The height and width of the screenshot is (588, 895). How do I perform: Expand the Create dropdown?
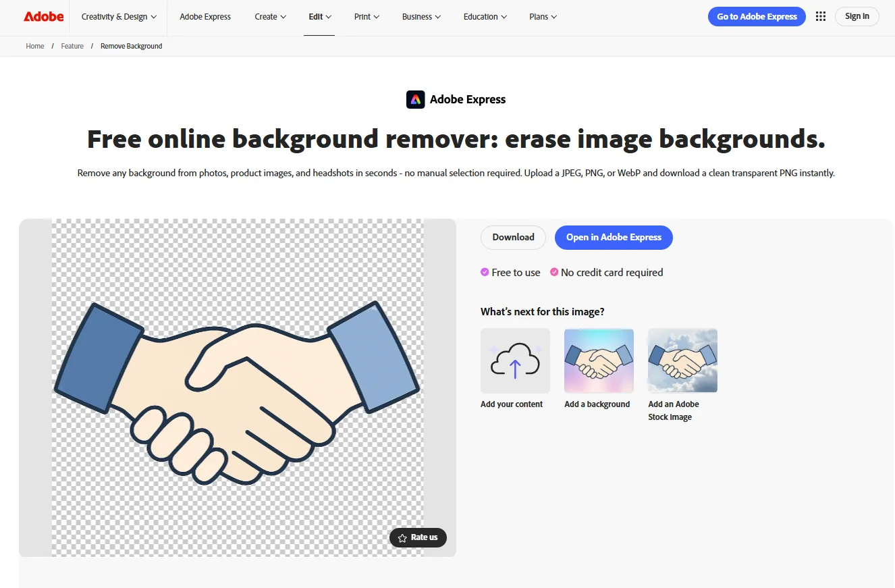(x=271, y=17)
